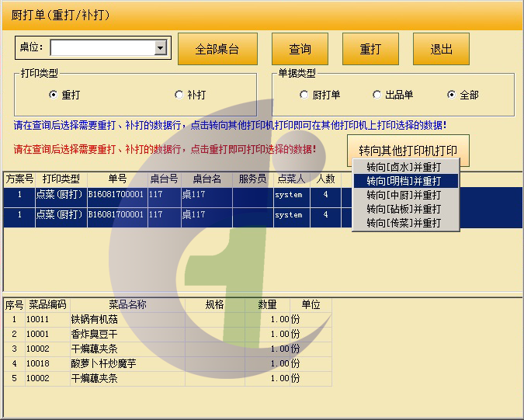The width and height of the screenshot is (524, 420).
Task: Click the 桌台名 column header
Action: tap(206, 179)
